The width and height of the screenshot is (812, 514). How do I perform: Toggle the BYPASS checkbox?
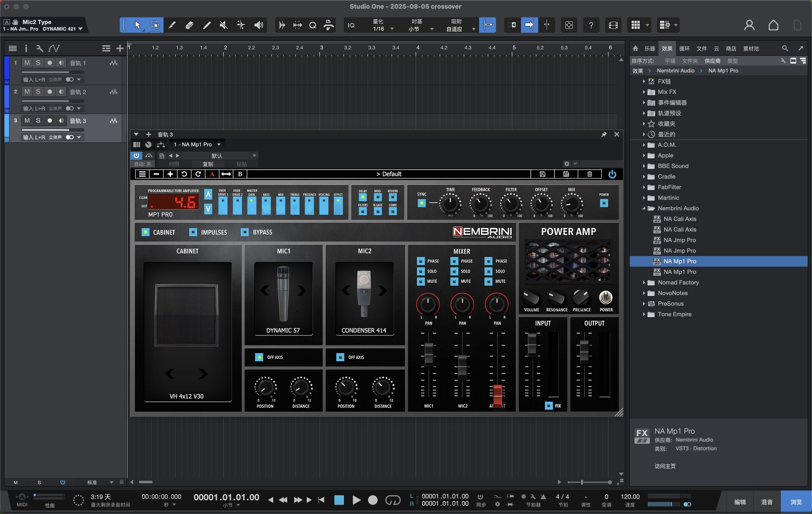tap(245, 232)
